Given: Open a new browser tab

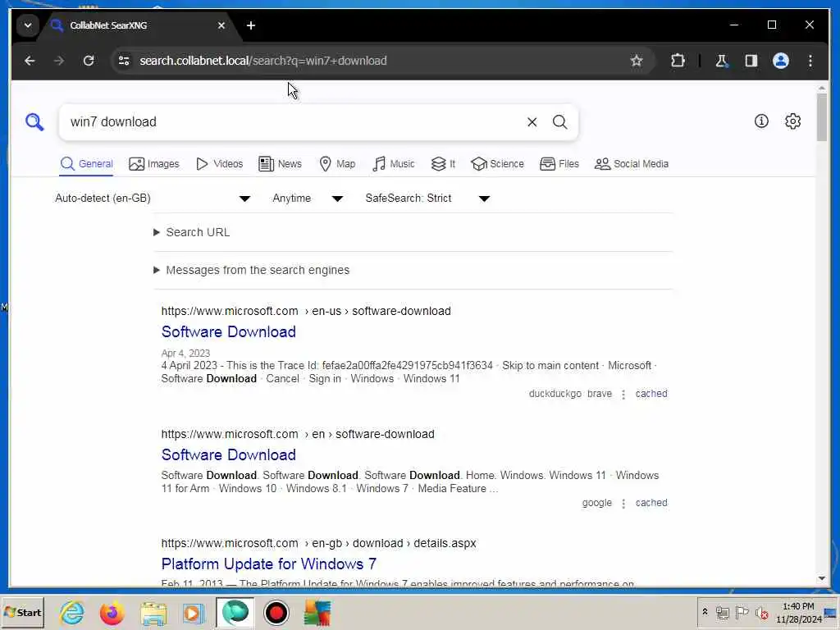Looking at the screenshot, I should (251, 25).
